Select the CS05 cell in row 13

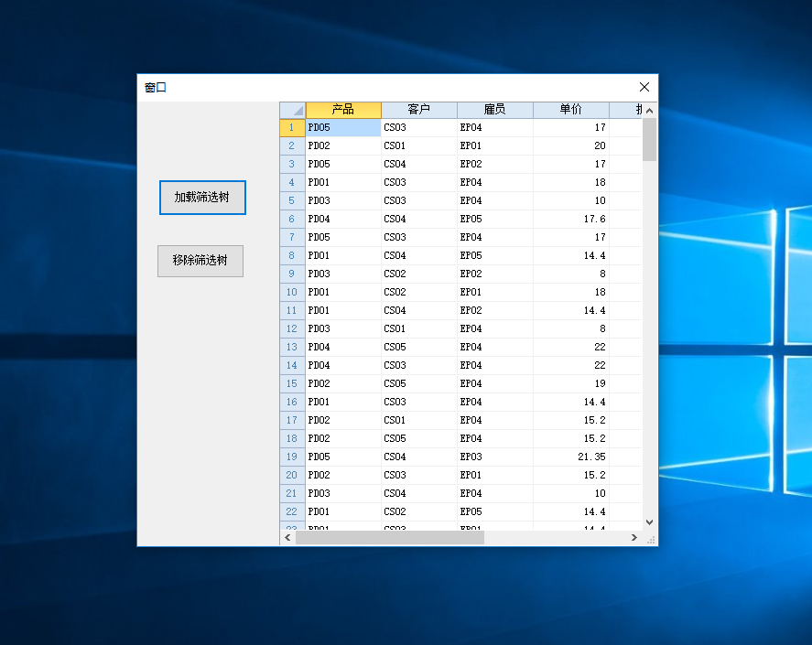[x=419, y=348]
